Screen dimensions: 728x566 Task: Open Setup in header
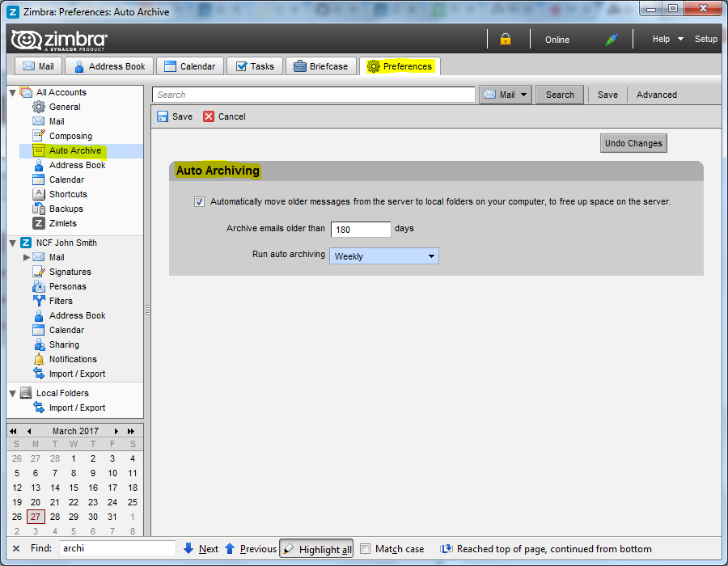[705, 39]
